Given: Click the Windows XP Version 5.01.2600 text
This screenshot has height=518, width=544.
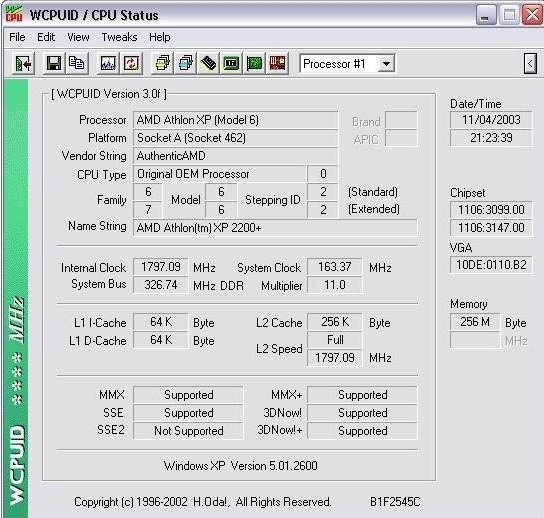Looking at the screenshot, I should point(240,466).
